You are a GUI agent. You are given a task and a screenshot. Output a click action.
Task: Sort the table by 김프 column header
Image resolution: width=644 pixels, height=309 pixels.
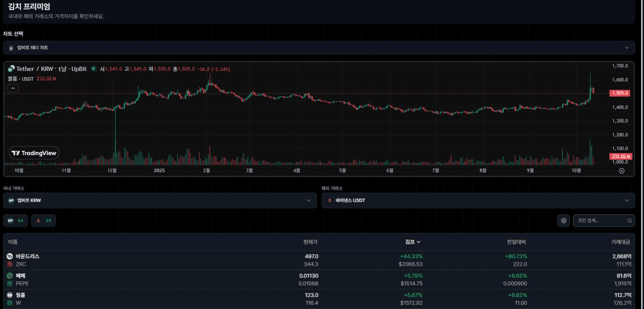[413, 242]
